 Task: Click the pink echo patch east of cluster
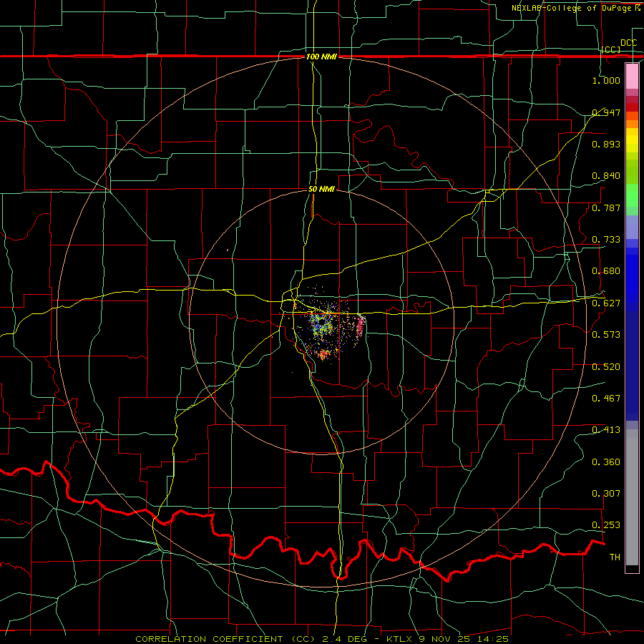click(x=361, y=326)
